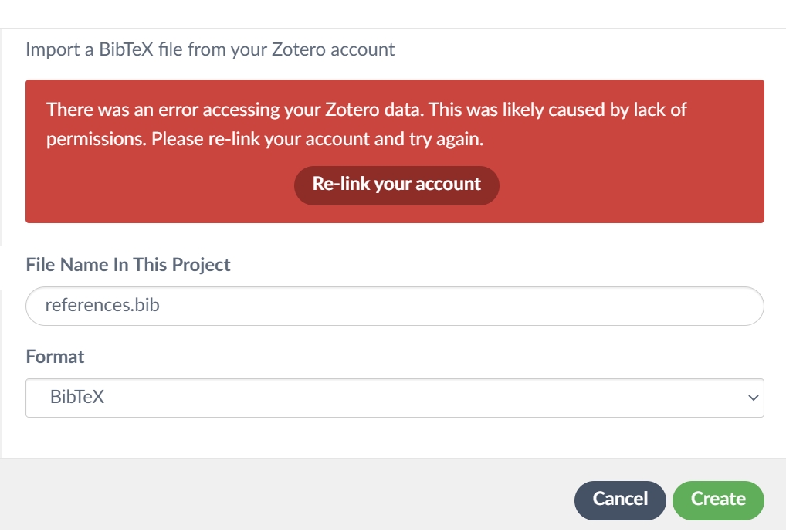Click the Format field label

55,357
